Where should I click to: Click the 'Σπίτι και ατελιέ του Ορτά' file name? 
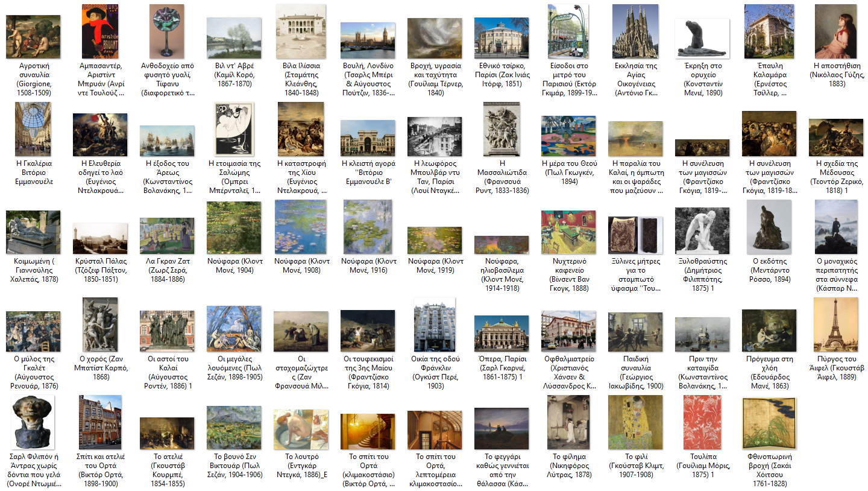point(101,466)
